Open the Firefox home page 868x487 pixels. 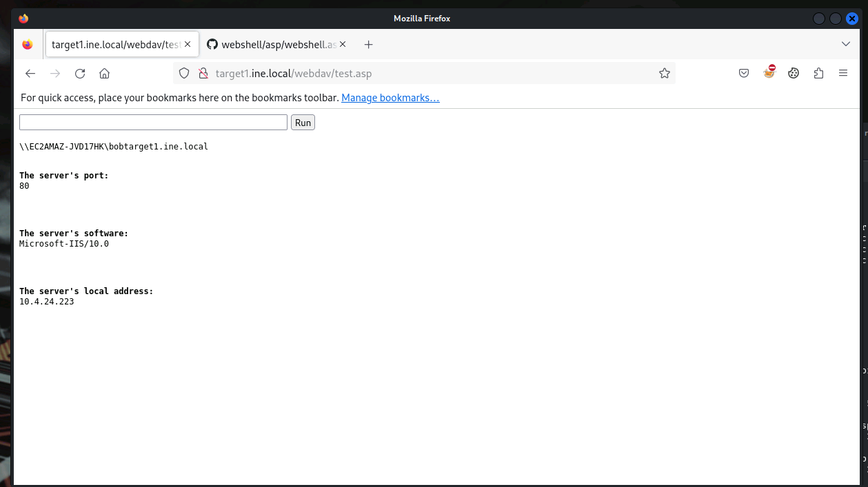click(x=105, y=74)
